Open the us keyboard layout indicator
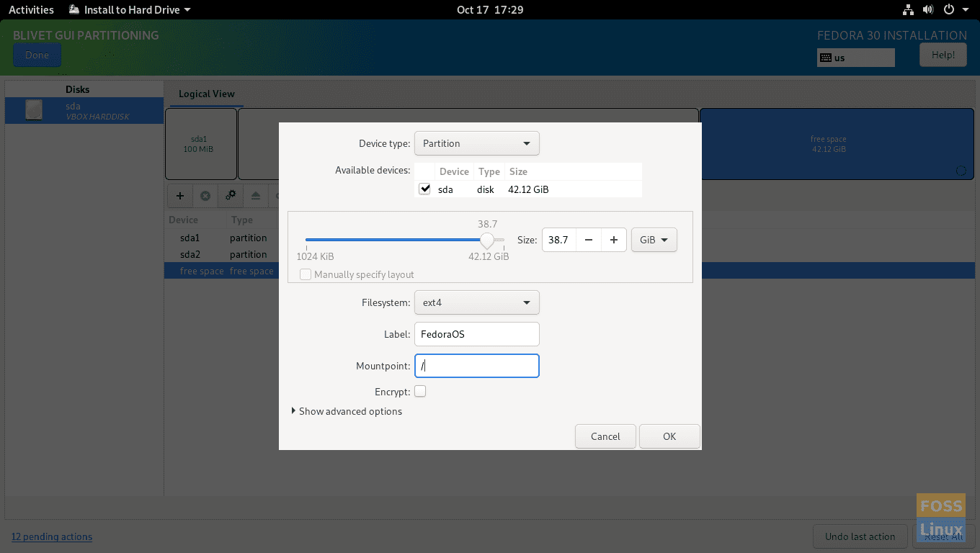 click(x=855, y=57)
